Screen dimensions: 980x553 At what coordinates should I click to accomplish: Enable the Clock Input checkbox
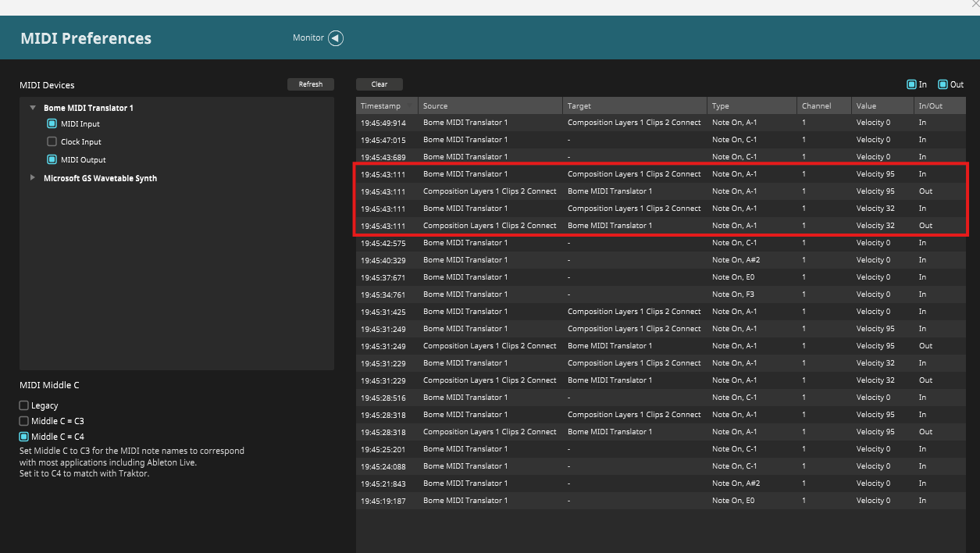point(52,142)
